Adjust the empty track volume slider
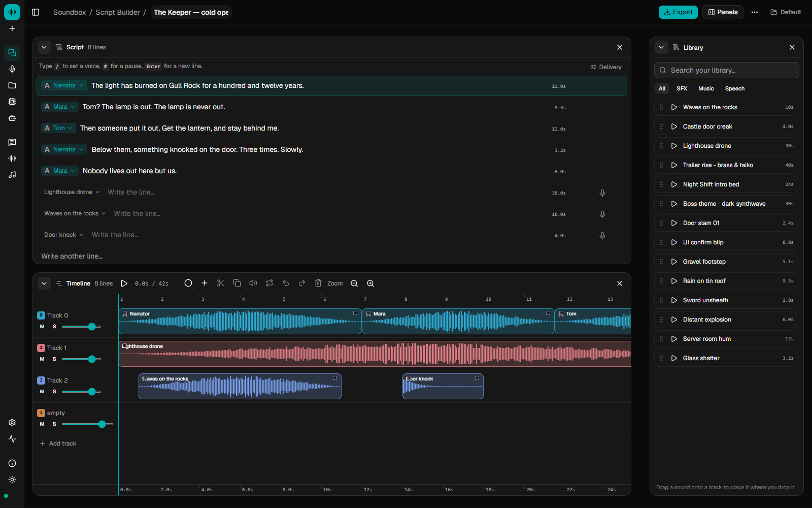Image resolution: width=812 pixels, height=508 pixels. pos(87,424)
